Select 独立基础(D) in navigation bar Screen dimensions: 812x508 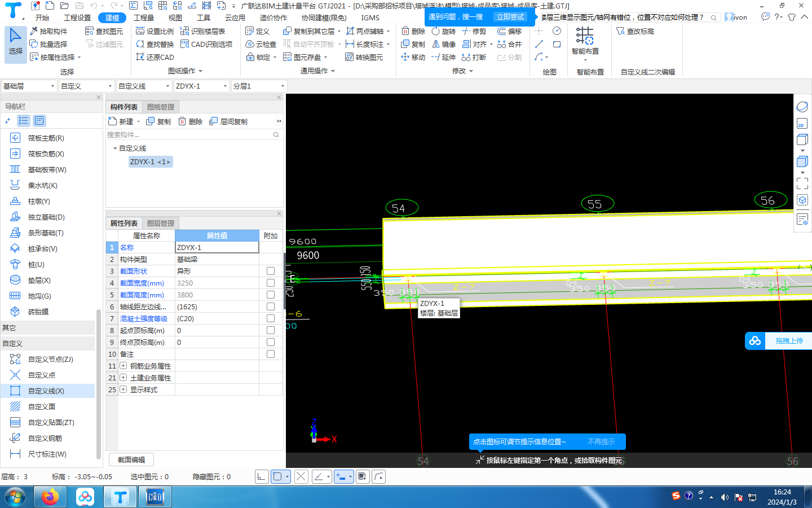tap(46, 217)
